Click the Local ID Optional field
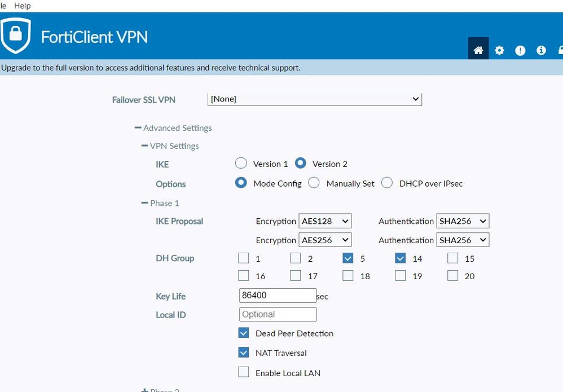Viewport: 563px width, 392px height. tap(278, 315)
